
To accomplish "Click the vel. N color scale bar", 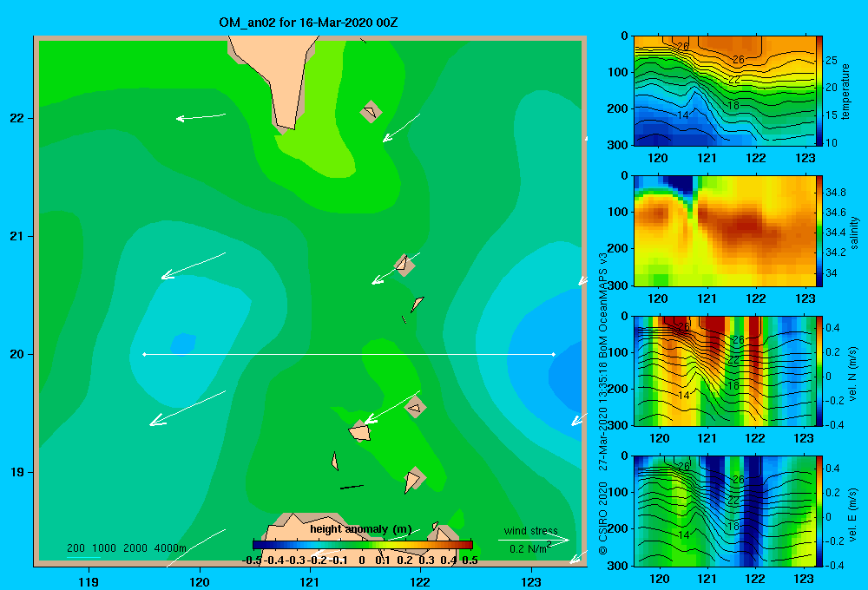I will (x=819, y=370).
